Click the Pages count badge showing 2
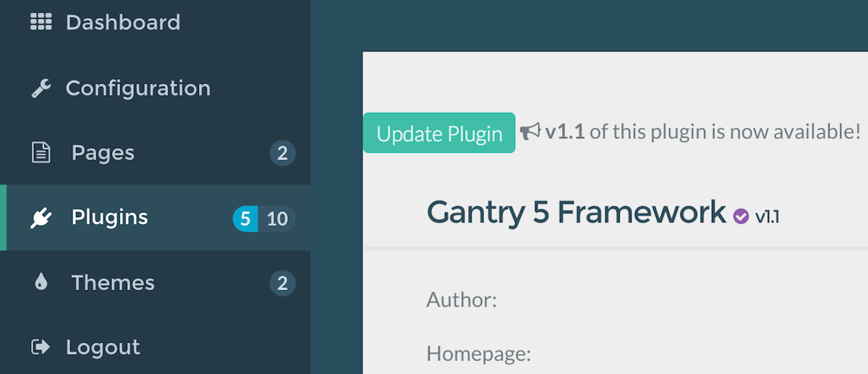This screenshot has width=868, height=374. tap(282, 153)
